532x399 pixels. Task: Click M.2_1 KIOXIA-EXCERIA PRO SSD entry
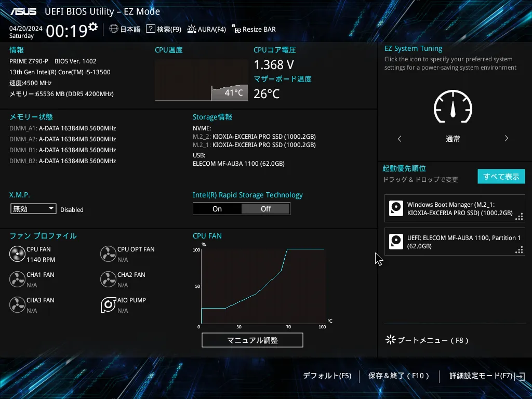point(254,145)
